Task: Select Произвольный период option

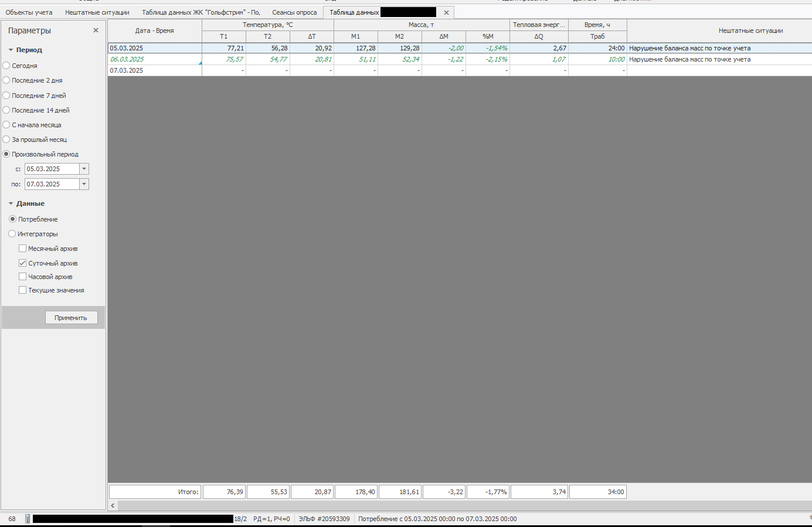Action: 6,154
